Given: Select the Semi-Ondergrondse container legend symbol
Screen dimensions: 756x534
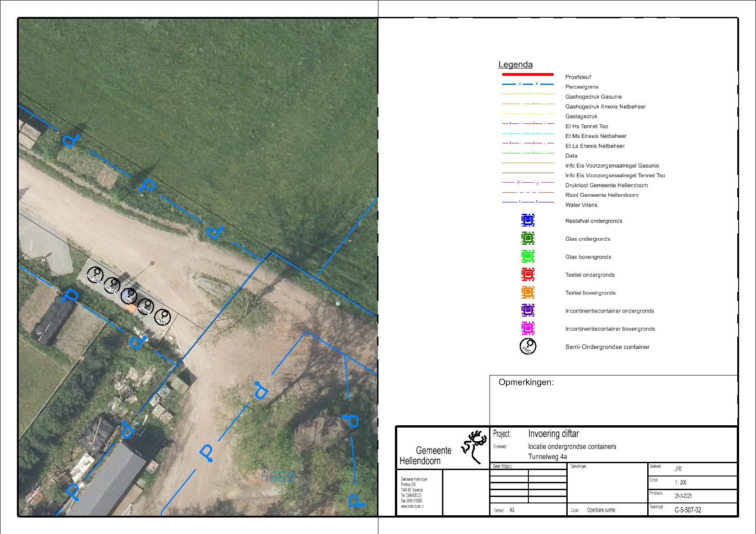Looking at the screenshot, I should (x=528, y=347).
